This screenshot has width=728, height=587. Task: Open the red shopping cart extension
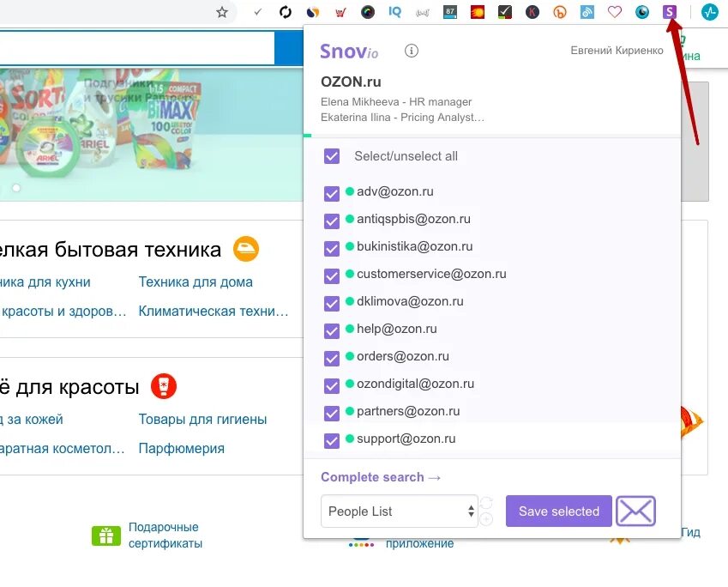(x=340, y=12)
